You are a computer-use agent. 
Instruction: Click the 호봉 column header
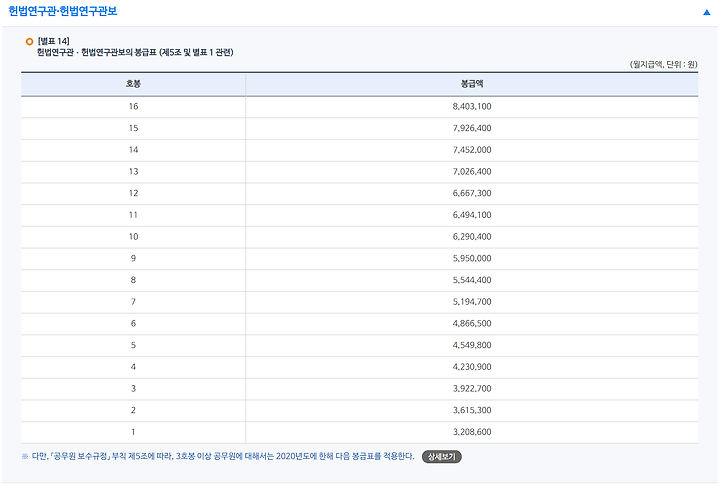click(133, 84)
